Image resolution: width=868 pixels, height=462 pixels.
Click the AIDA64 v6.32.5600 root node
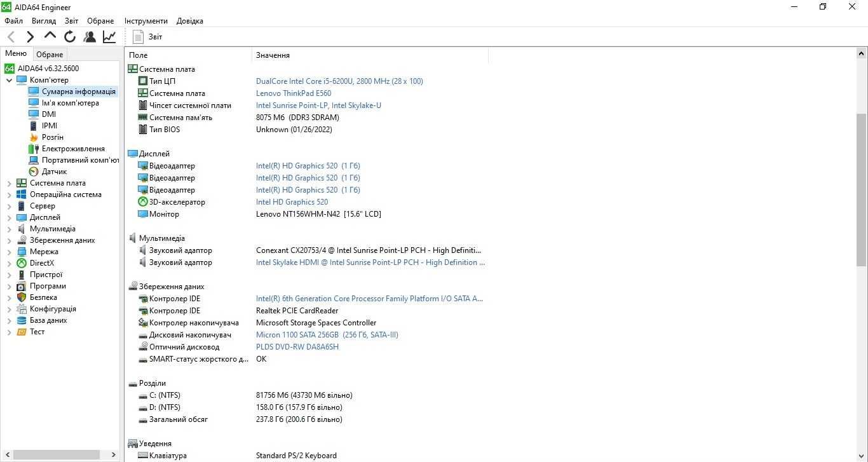[x=48, y=69]
